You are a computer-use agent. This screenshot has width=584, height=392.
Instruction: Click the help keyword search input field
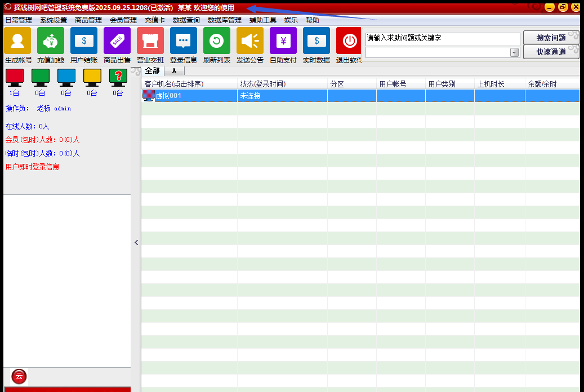coord(443,39)
